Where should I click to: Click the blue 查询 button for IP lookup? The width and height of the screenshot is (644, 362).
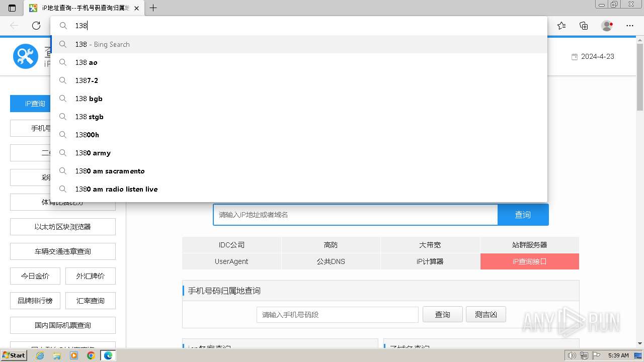pos(523,215)
